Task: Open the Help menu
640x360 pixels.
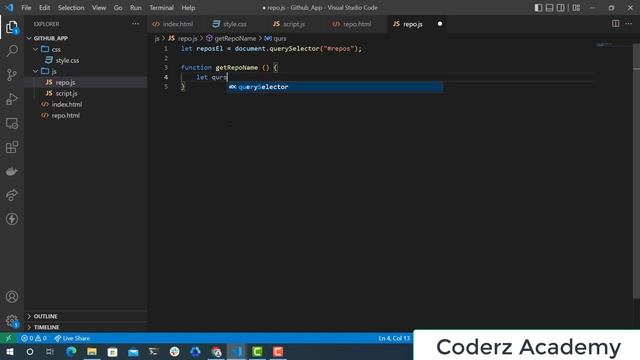Action: tap(188, 8)
